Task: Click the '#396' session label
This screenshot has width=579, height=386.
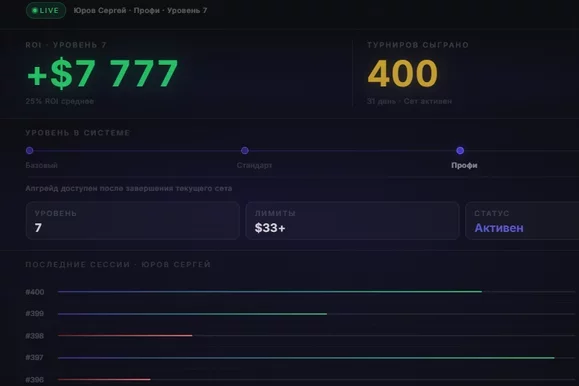Action: pos(35,379)
